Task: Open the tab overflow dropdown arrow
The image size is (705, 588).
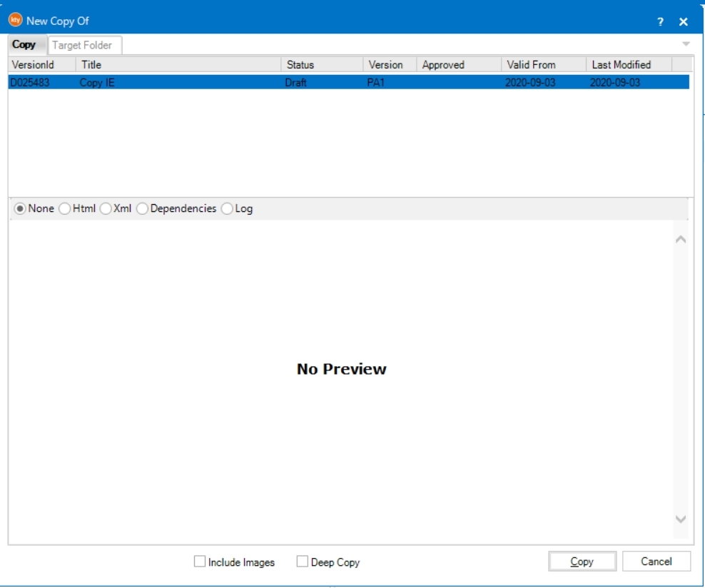Action: (x=686, y=44)
